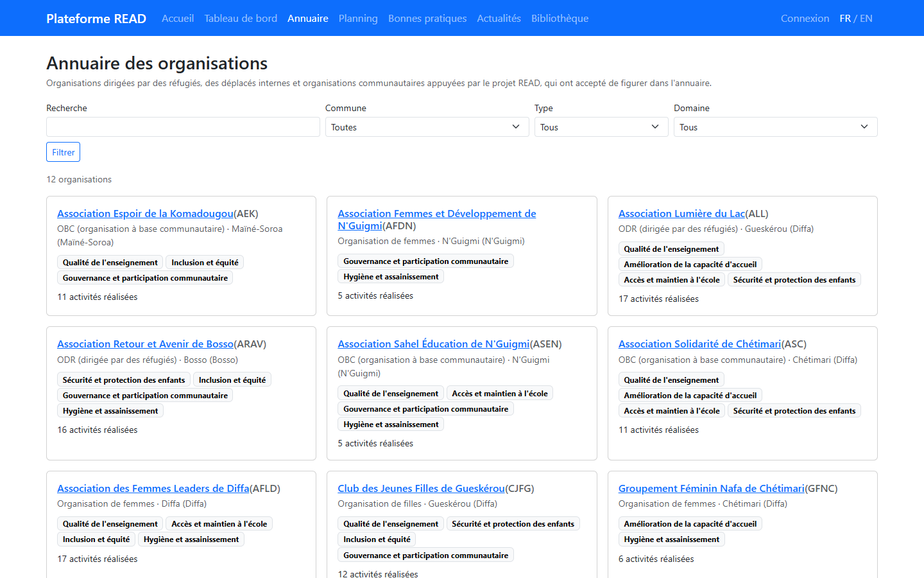Select the Annuaire nav item

pos(308,18)
